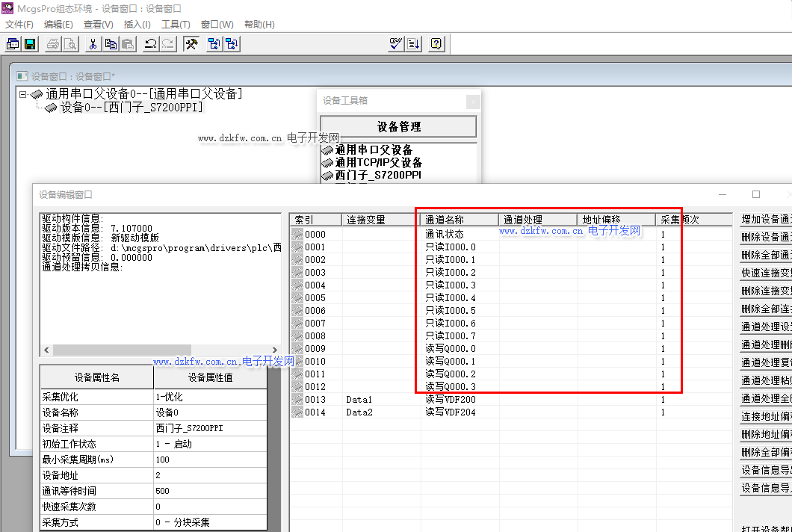
Task: Click the Cut scissors toolbar icon
Action: (93, 44)
